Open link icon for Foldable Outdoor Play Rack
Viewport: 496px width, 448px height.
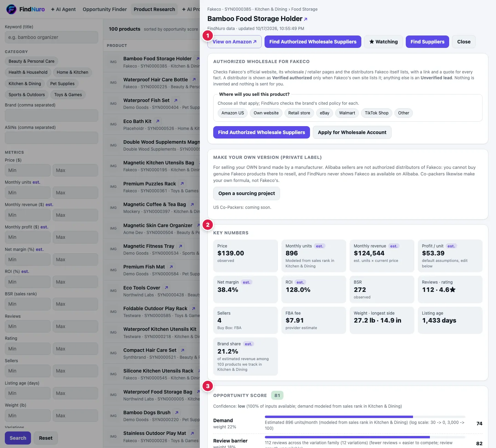coord(193,308)
